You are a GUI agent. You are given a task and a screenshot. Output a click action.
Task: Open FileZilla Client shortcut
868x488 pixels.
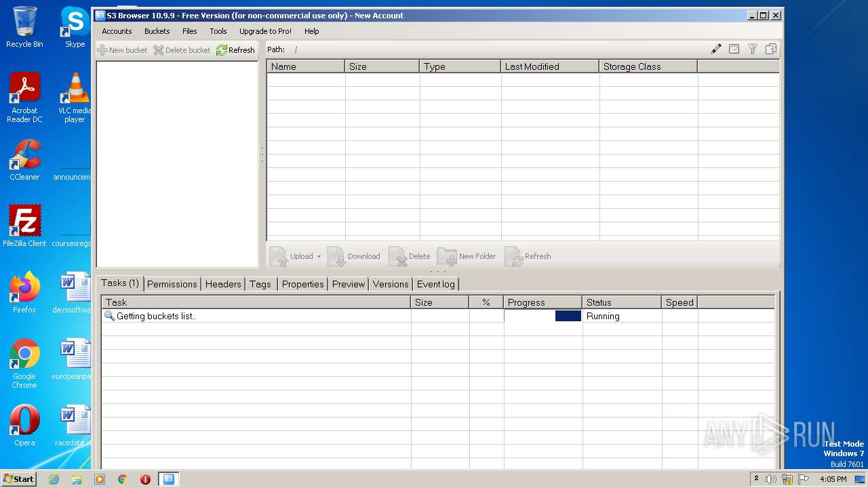tap(24, 226)
